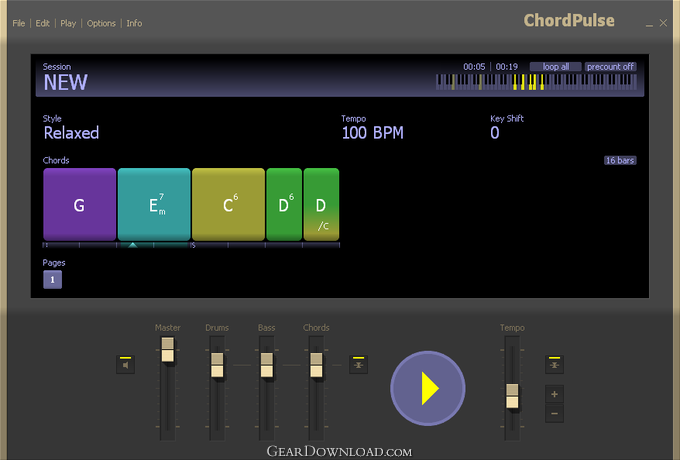This screenshot has width=680, height=460.
Task: Toggle the loop all button
Action: click(x=556, y=67)
